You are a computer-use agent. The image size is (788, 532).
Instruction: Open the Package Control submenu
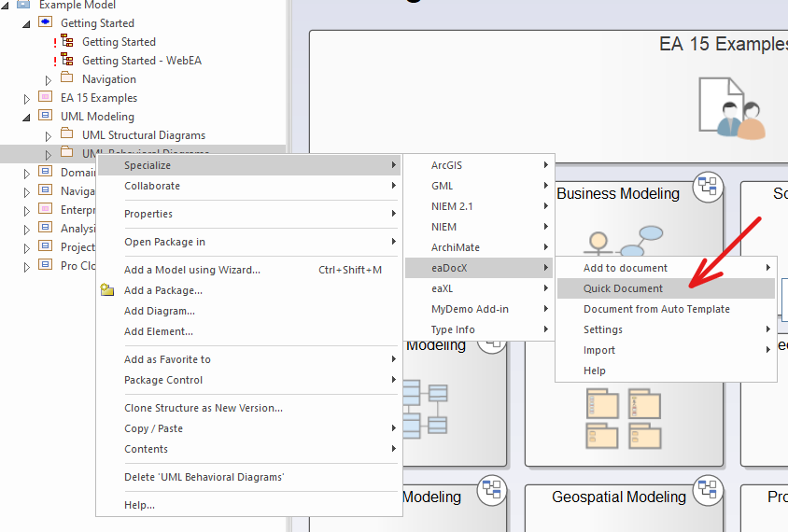coord(249,380)
